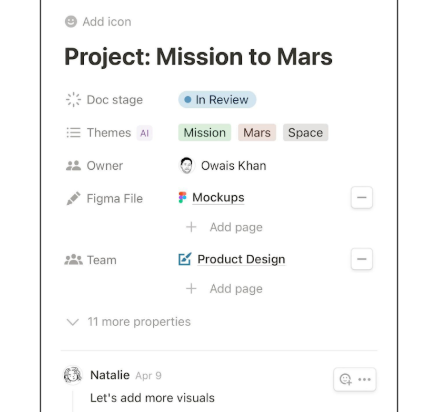Select the Mars theme tag
439x412 pixels.
[257, 133]
